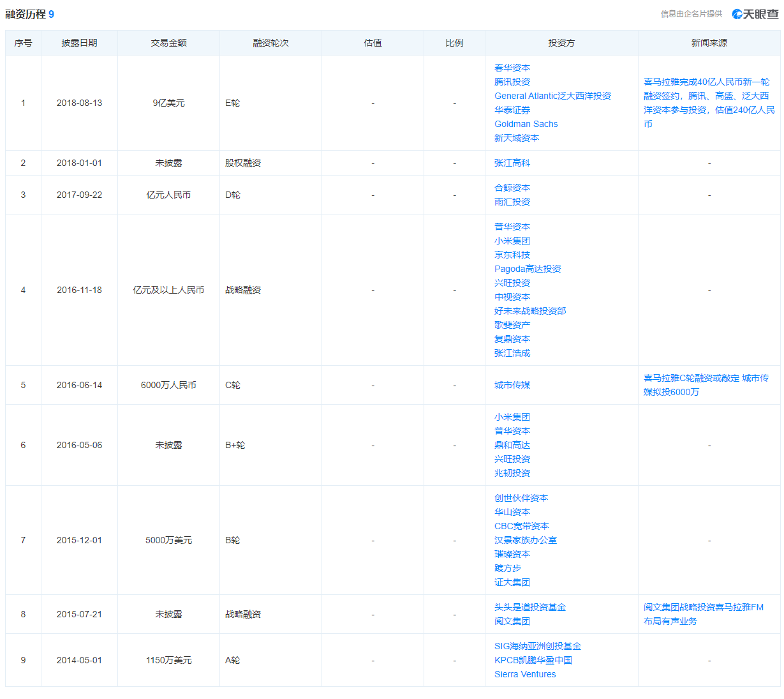This screenshot has height=699, width=784.
Task: Open 城市传媒 investor link
Action: 512,385
